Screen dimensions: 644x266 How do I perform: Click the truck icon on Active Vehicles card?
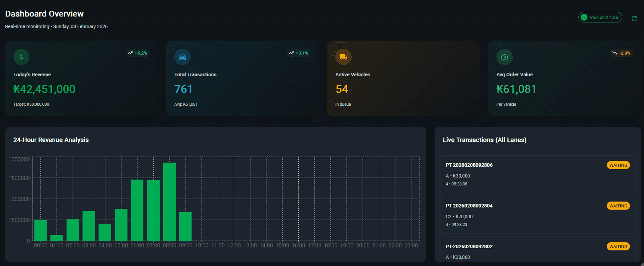pos(343,57)
